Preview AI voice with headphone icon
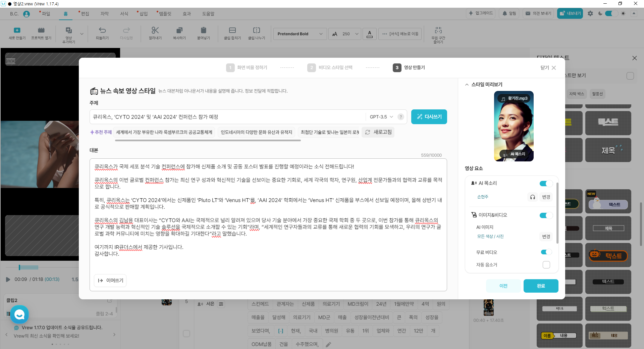The width and height of the screenshot is (644, 349). click(x=532, y=197)
